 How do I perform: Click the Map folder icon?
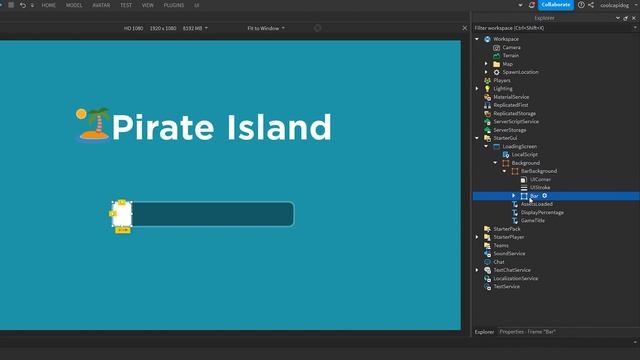click(496, 64)
